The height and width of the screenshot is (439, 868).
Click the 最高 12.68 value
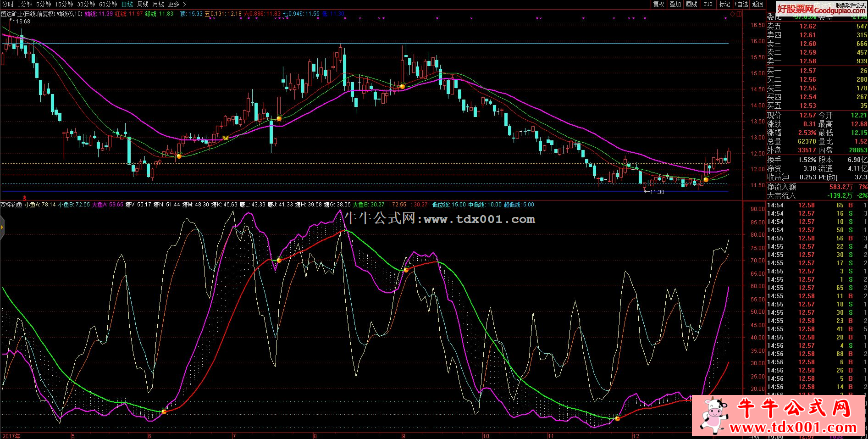click(x=859, y=124)
